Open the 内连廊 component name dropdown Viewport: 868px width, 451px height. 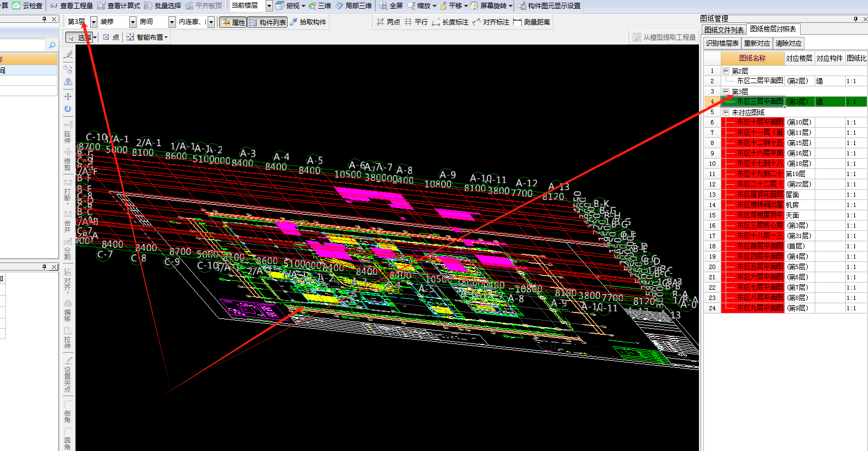(x=211, y=22)
